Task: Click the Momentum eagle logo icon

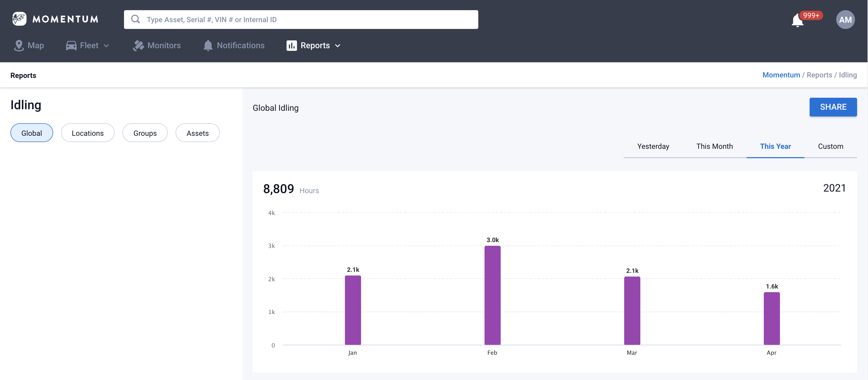Action: point(19,19)
